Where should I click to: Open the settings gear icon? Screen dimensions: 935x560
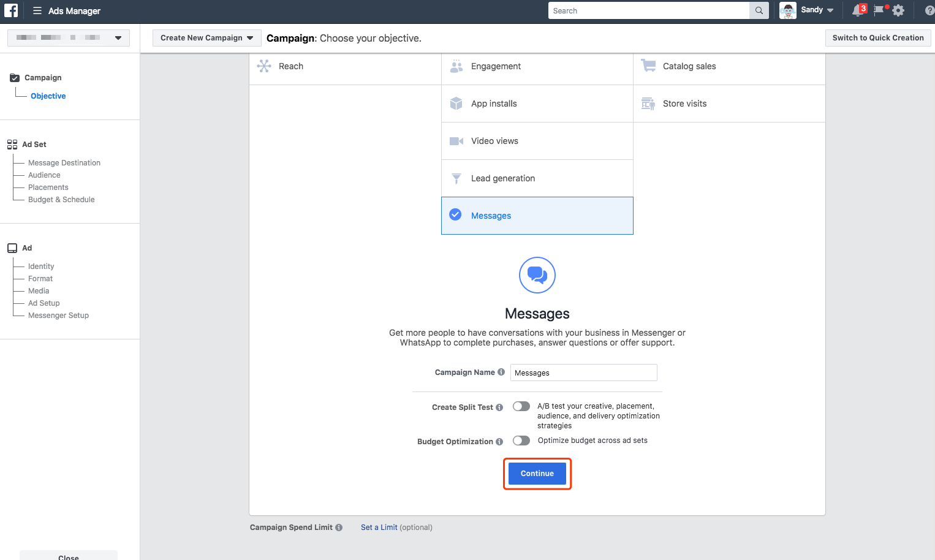[898, 10]
